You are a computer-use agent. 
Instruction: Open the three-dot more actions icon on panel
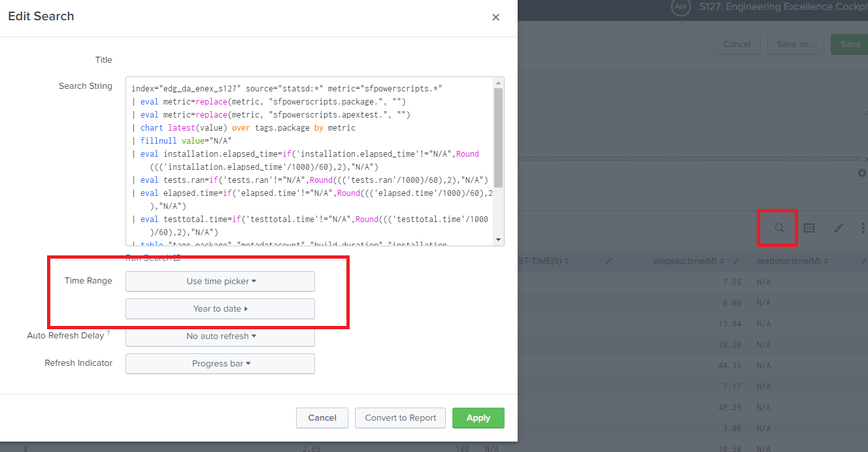point(863,228)
